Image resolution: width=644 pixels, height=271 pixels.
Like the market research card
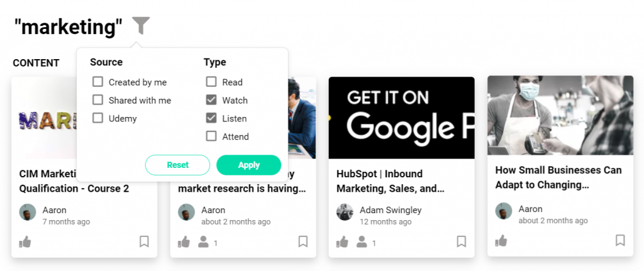click(x=184, y=241)
